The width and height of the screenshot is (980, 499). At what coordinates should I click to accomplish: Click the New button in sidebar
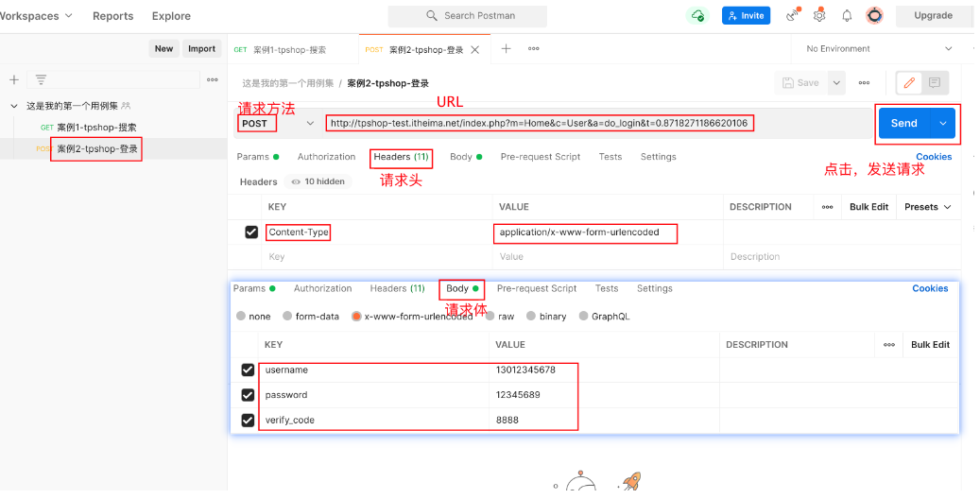(163, 49)
